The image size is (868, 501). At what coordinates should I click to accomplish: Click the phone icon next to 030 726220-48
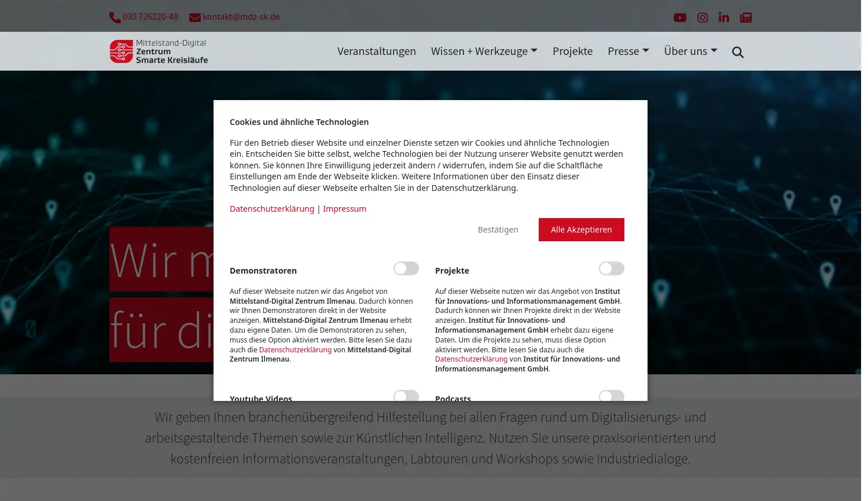[115, 17]
